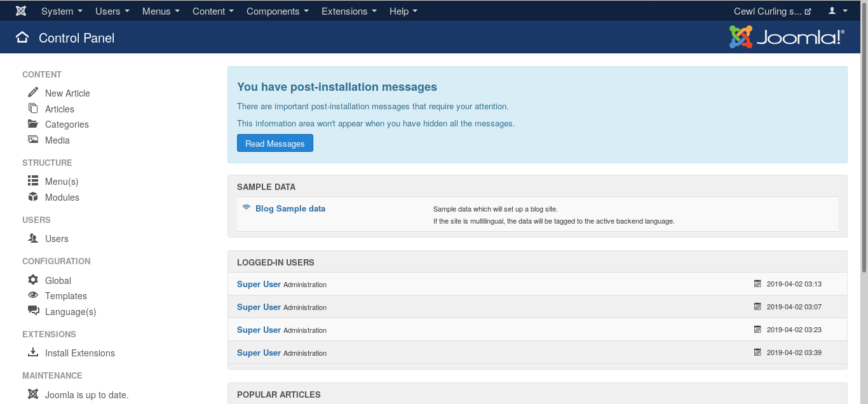Viewport: 868px width, 404px height.
Task: Expand the user account dropdown
Action: click(838, 11)
